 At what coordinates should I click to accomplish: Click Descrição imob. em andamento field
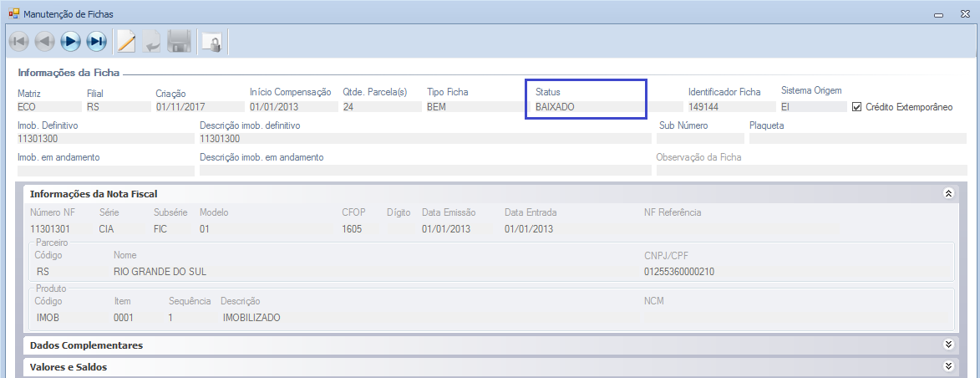click(425, 171)
